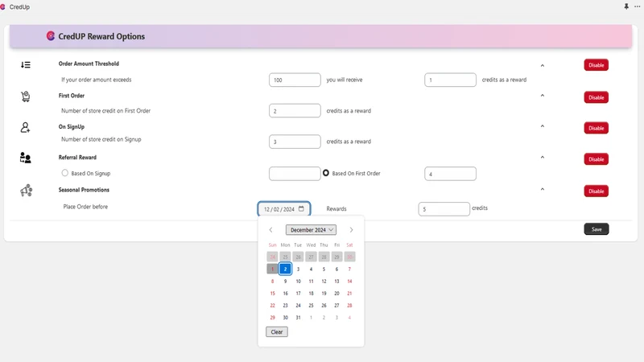Disable the On SignUp reward
Viewport: 644px width, 362px height.
(596, 128)
